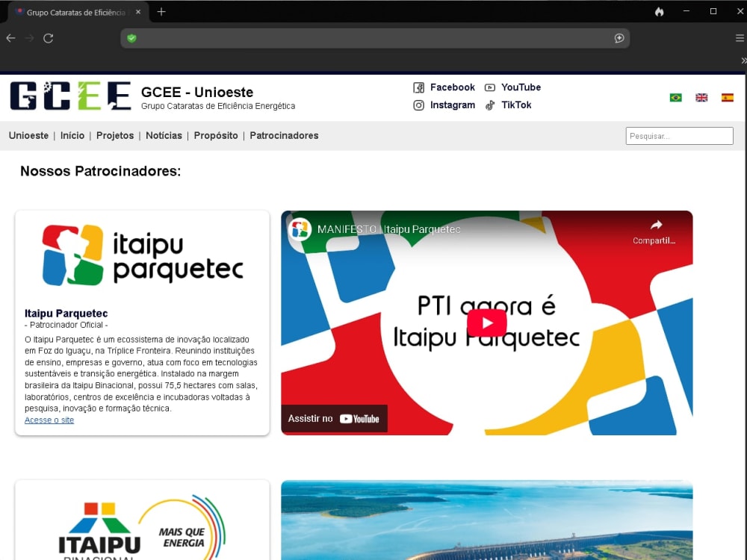This screenshot has height=560, width=747.
Task: Open the browser hamburger menu
Action: click(740, 38)
